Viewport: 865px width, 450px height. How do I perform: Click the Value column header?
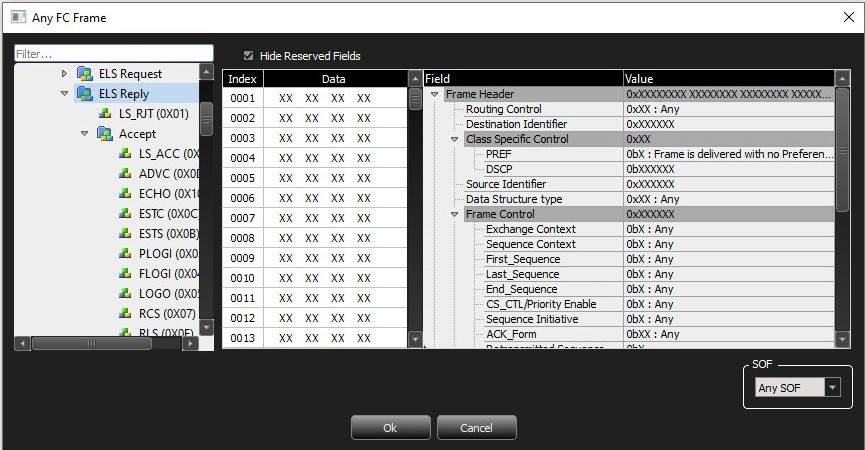coord(729,79)
